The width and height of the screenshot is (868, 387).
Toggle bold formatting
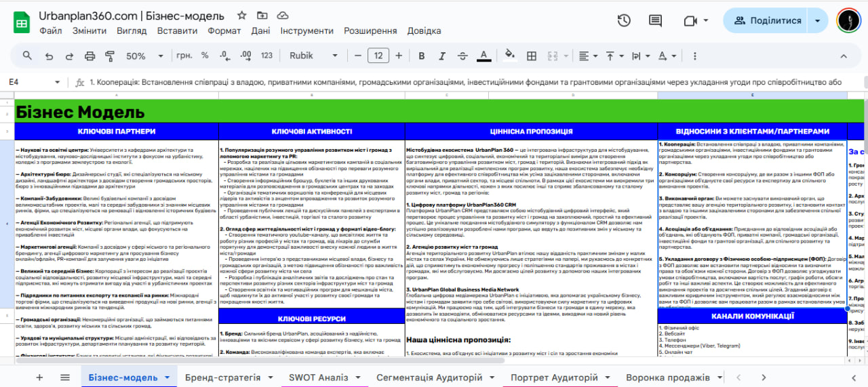(422, 56)
